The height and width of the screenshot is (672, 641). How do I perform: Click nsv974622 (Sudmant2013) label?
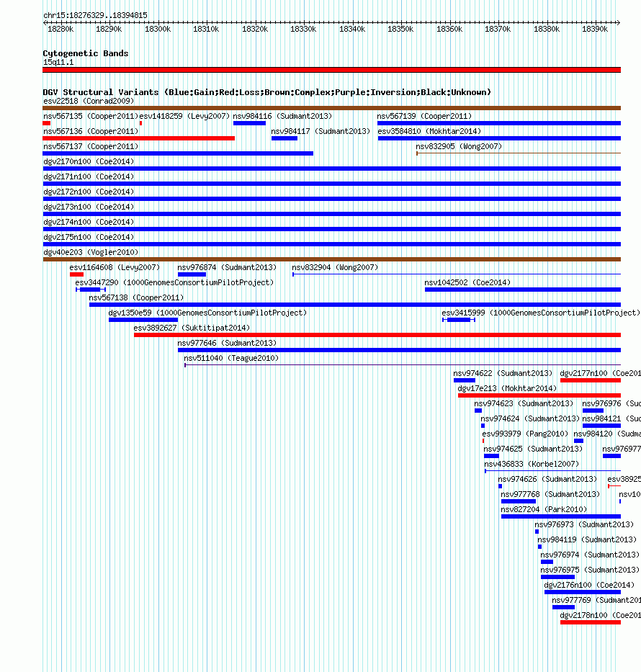point(503,373)
